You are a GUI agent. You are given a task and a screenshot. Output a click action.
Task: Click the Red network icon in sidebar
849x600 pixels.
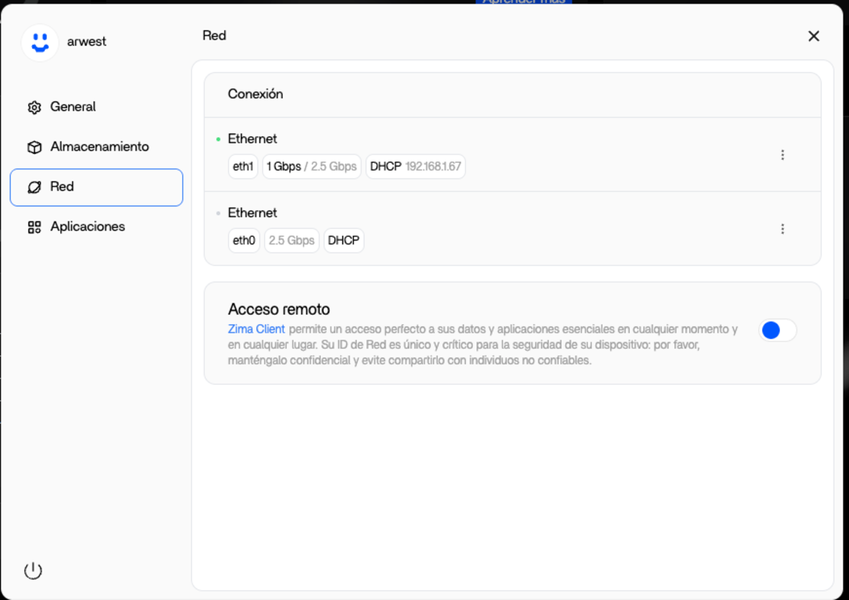[34, 187]
